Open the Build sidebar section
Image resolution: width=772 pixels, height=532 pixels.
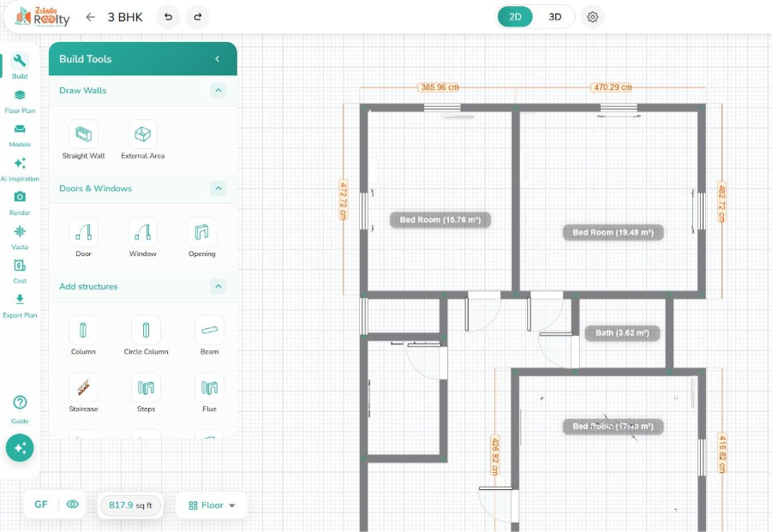coord(20,65)
